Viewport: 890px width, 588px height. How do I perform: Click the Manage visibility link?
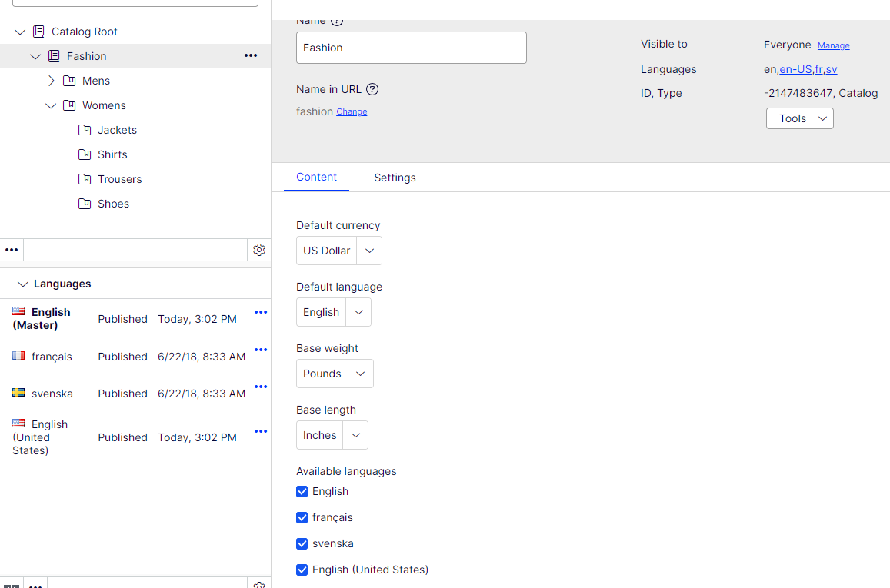[833, 46]
